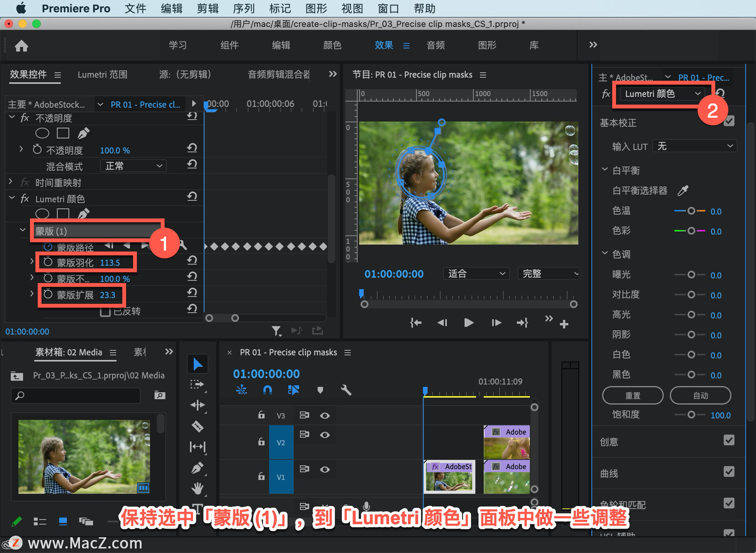Adjust the 饱和度 slider handle
The height and width of the screenshot is (553, 756).
tap(691, 414)
